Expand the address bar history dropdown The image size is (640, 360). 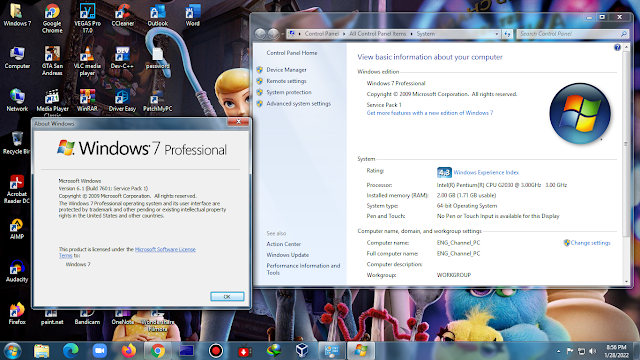click(x=496, y=34)
